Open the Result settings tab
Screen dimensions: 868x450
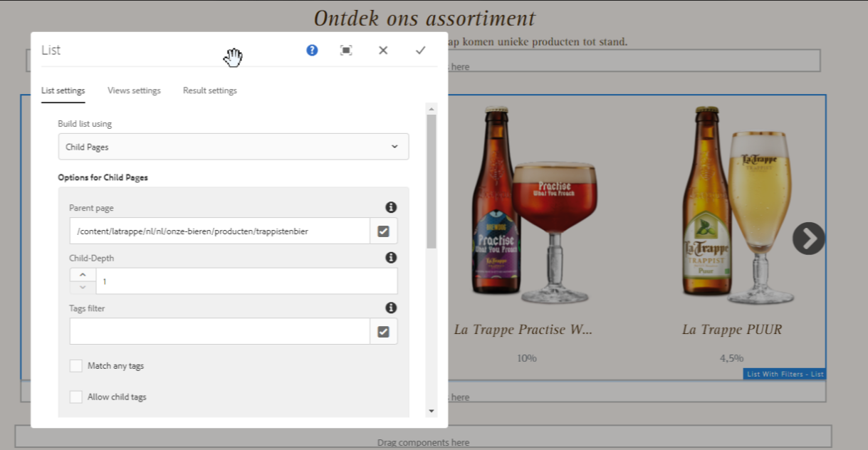click(x=209, y=90)
